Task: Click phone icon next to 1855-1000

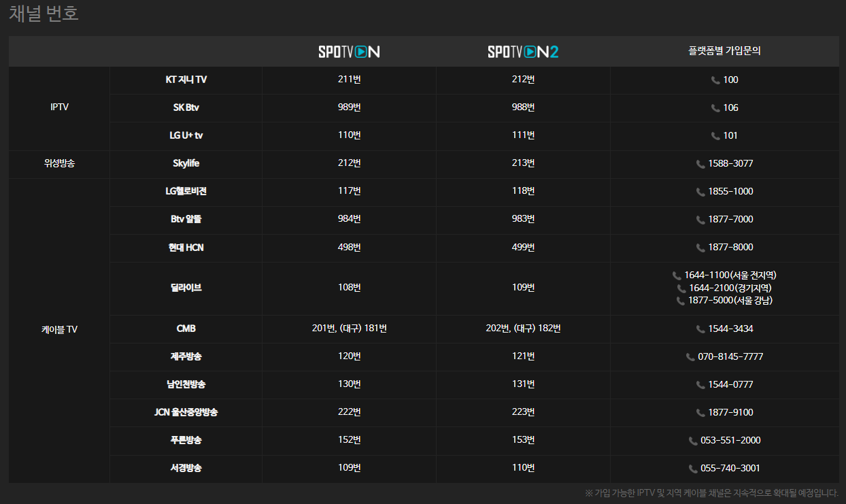Action: tap(700, 192)
